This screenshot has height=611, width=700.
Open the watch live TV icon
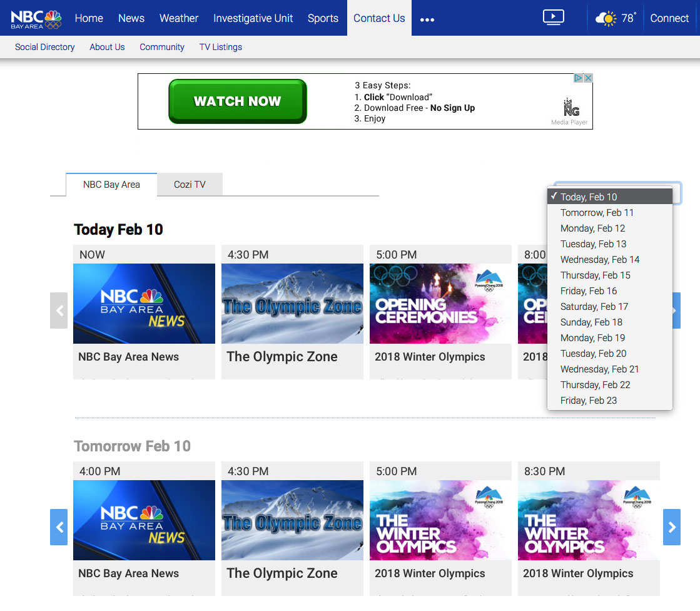[553, 18]
